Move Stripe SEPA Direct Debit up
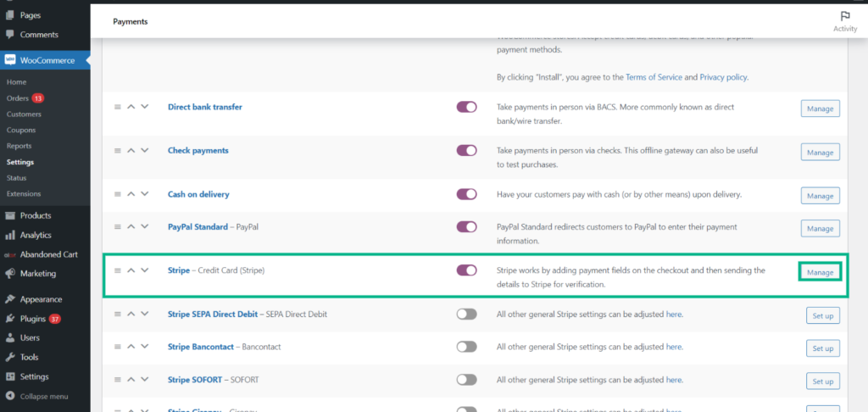Image resolution: width=868 pixels, height=412 pixels. pyautogui.click(x=131, y=314)
